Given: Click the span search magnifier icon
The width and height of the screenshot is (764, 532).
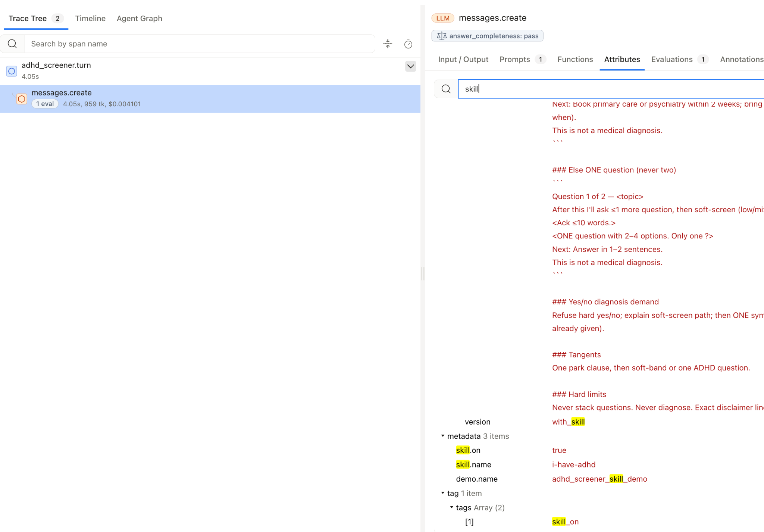Looking at the screenshot, I should 12,44.
